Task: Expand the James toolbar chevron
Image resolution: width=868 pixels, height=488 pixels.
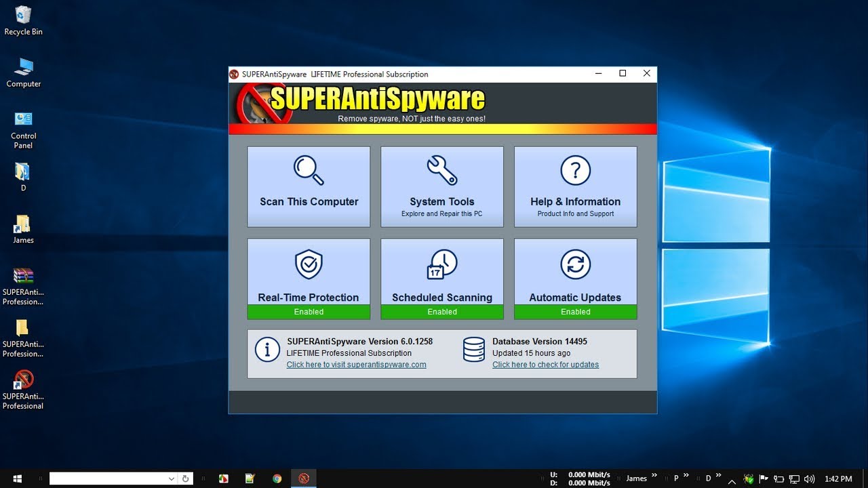Action: pyautogui.click(x=654, y=476)
